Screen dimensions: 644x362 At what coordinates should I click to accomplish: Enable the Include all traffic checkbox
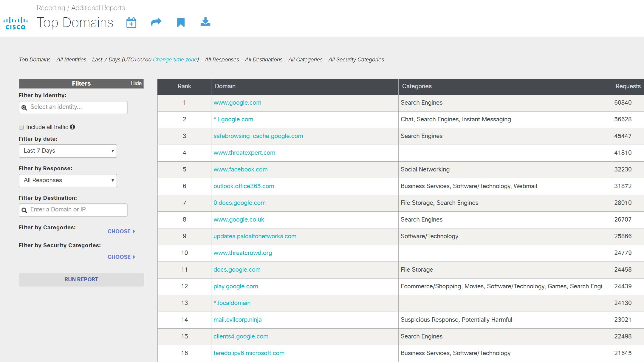point(21,127)
